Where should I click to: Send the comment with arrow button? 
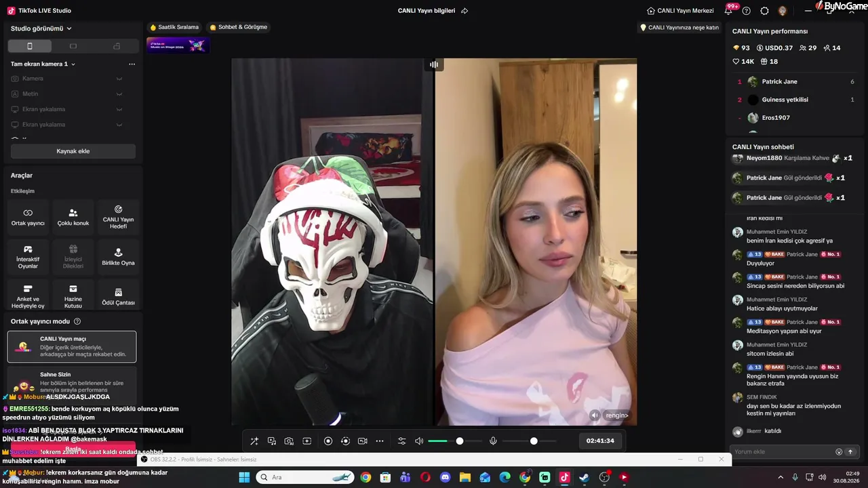coord(850,452)
